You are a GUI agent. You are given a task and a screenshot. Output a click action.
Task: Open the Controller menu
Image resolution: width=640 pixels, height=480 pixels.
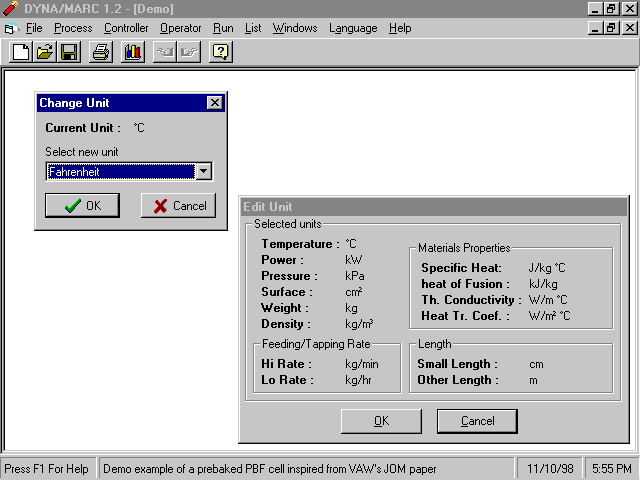[126, 28]
